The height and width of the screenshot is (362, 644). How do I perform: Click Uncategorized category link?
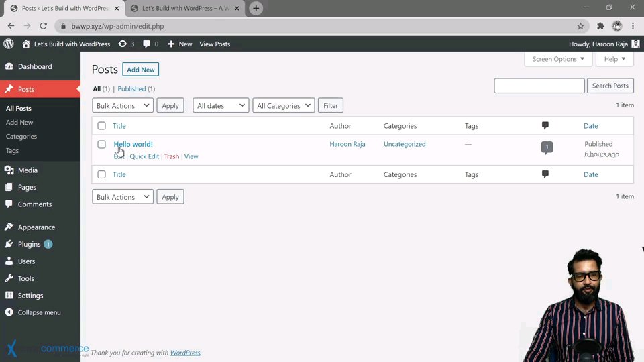(x=405, y=144)
